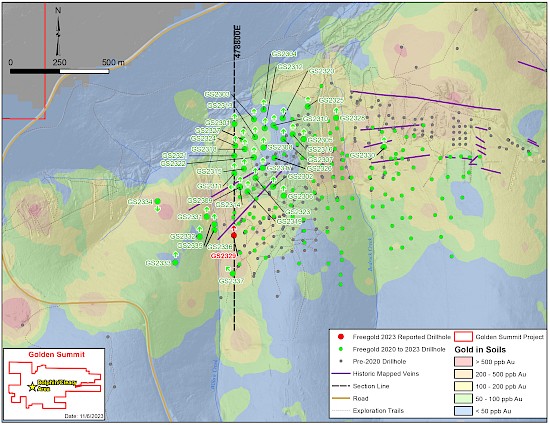The width and height of the screenshot is (550, 425).
Task: Click the yellow 100 - 200 ppb Au swatch
Action: [x=463, y=386]
